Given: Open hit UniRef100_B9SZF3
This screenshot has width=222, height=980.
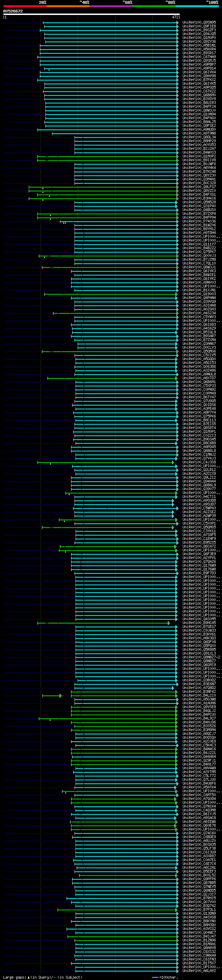Looking at the screenshot, I should click(199, 30).
